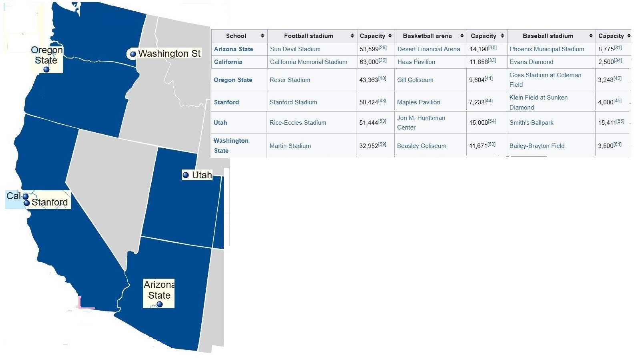Screen dimensions: 644x359
Task: Open the Stanford Stadium link
Action: pos(293,102)
